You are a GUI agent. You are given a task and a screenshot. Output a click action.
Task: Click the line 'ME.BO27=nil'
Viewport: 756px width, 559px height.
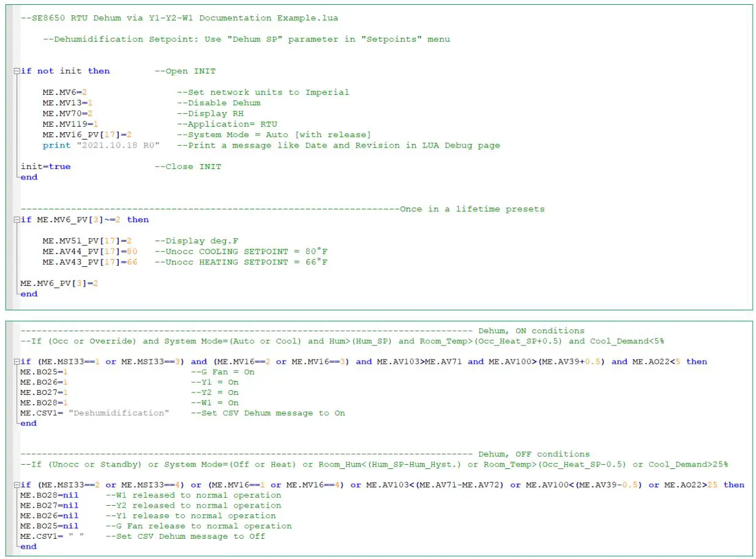coord(50,506)
